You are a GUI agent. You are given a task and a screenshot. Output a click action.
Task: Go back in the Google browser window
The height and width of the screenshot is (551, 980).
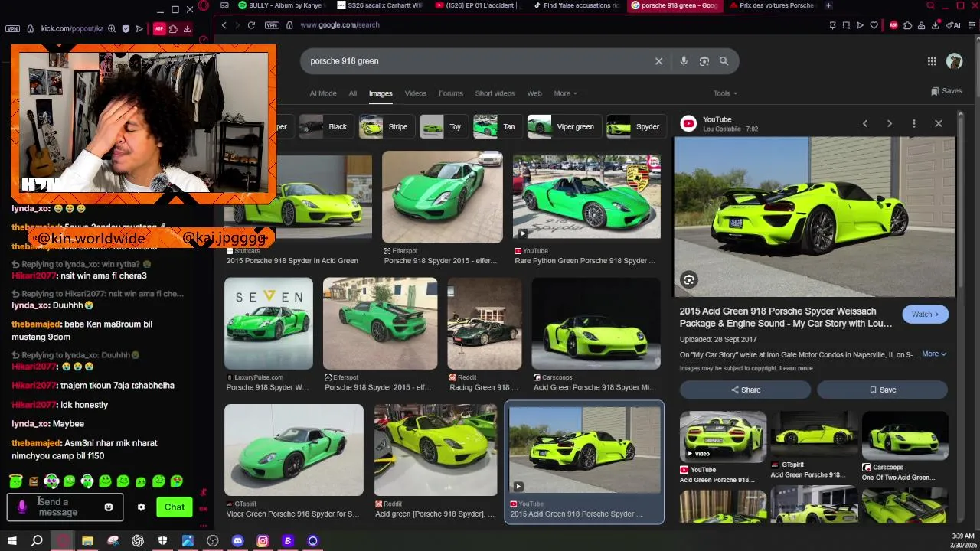224,25
